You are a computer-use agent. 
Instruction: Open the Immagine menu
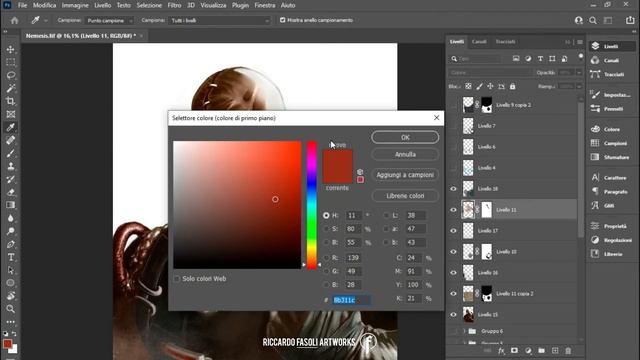(x=75, y=5)
